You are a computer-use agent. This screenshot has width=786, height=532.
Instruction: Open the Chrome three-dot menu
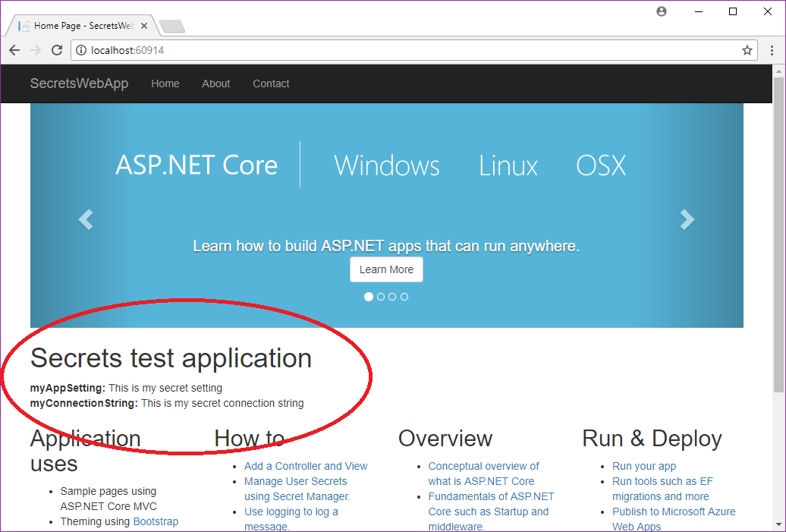(x=772, y=50)
